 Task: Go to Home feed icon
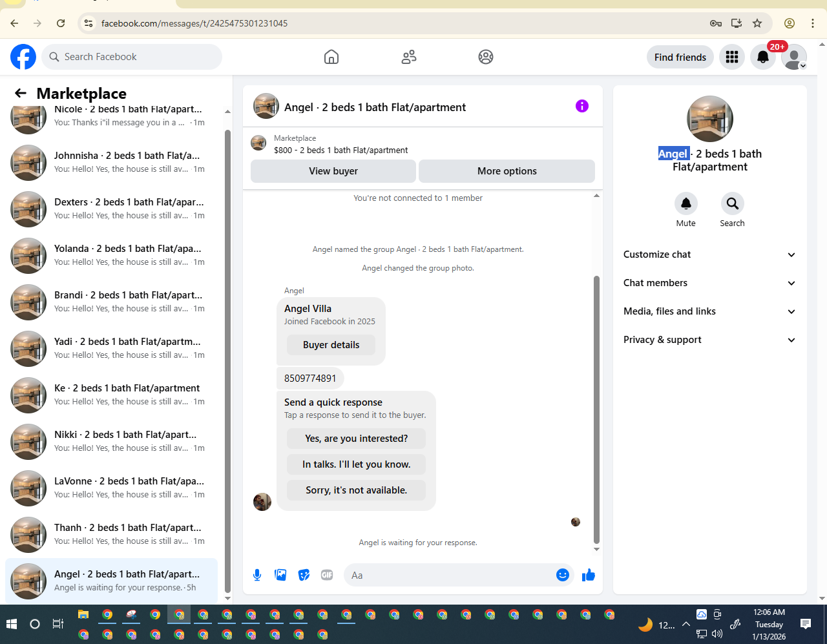[331, 57]
